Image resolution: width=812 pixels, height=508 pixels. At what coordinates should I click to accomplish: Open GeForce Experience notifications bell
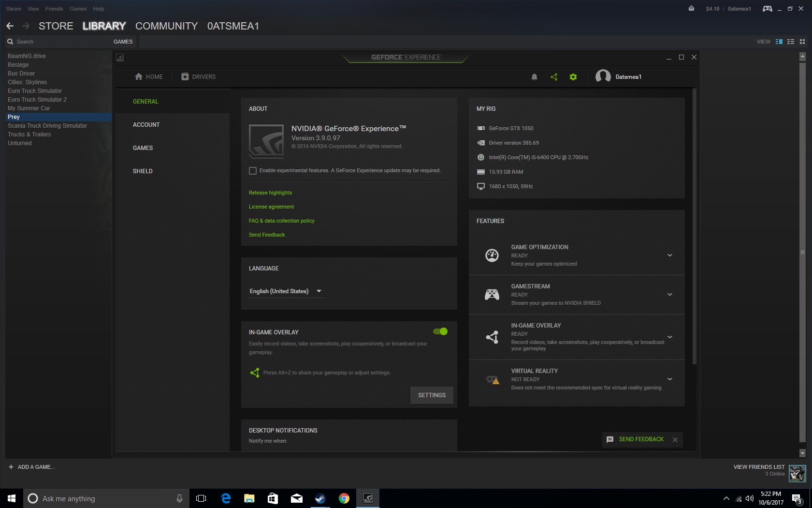tap(534, 77)
